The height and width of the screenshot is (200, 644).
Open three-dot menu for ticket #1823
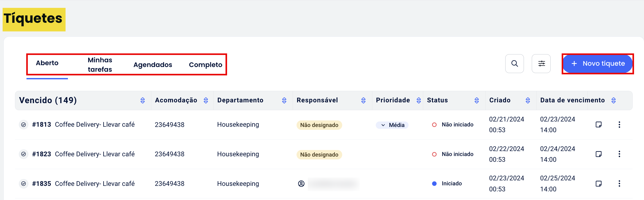click(619, 154)
